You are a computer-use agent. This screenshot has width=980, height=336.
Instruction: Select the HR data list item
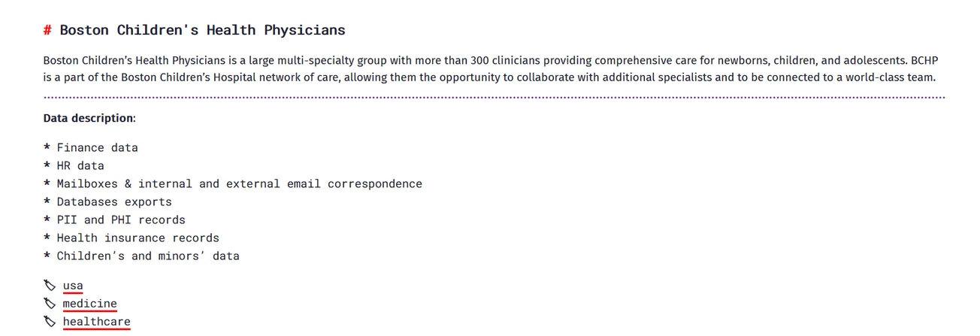pos(80,166)
